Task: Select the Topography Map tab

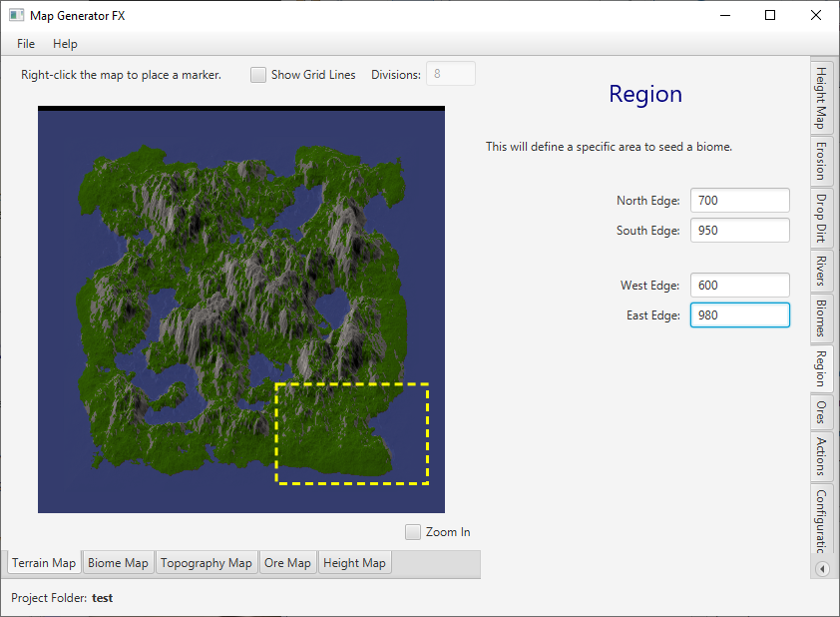Action: pos(206,563)
